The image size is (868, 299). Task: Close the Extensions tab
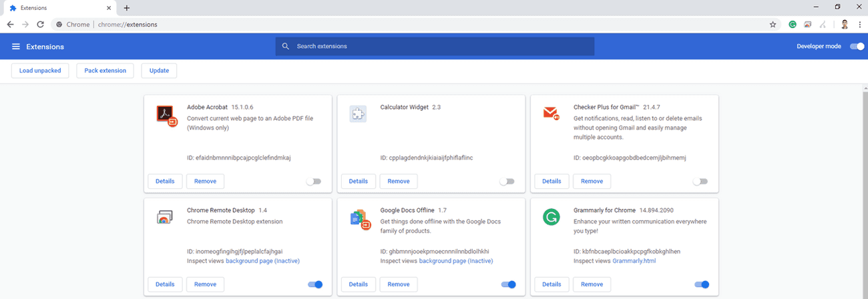click(110, 8)
